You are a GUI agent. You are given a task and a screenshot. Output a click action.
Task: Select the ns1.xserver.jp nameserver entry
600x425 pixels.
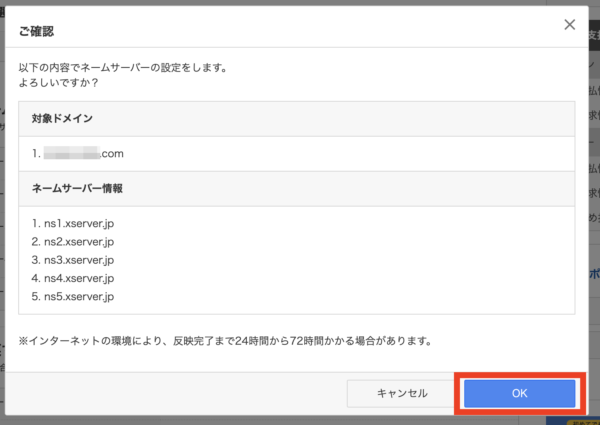pos(73,223)
